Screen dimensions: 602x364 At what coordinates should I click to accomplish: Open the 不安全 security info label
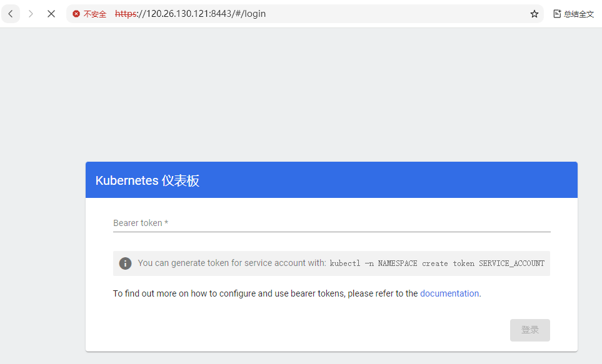pyautogui.click(x=94, y=14)
